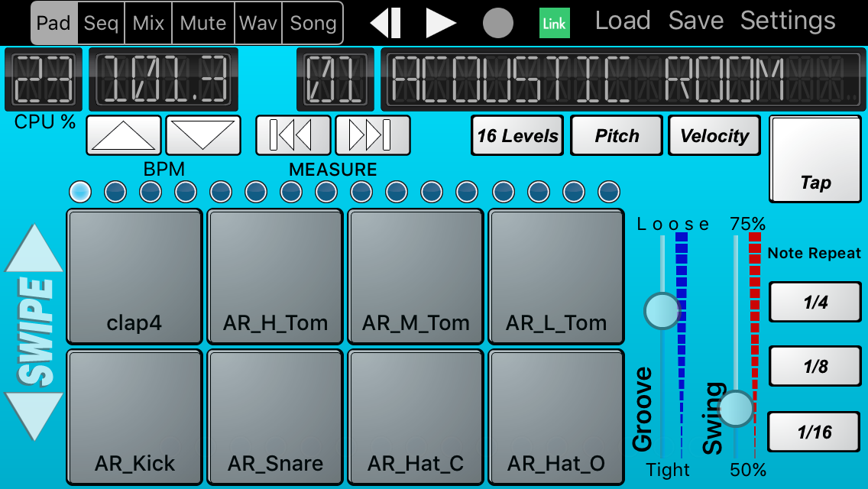Click the SWIPE down arrow
868x489 pixels.
coord(34,416)
